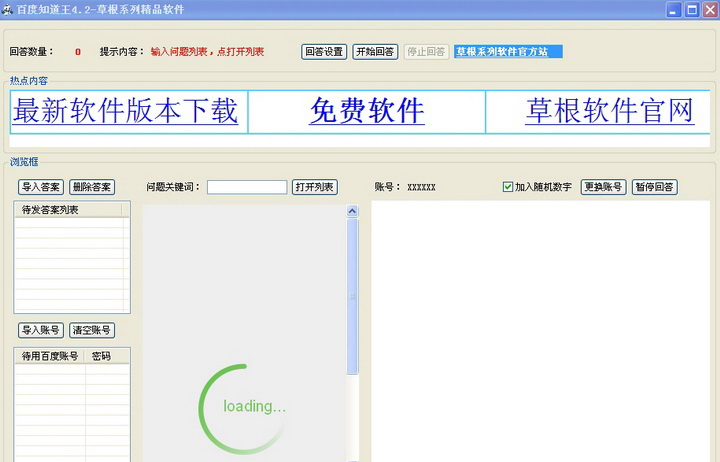Image resolution: width=720 pixels, height=462 pixels.
Task: Click the 开始回答 button
Action: click(x=375, y=52)
